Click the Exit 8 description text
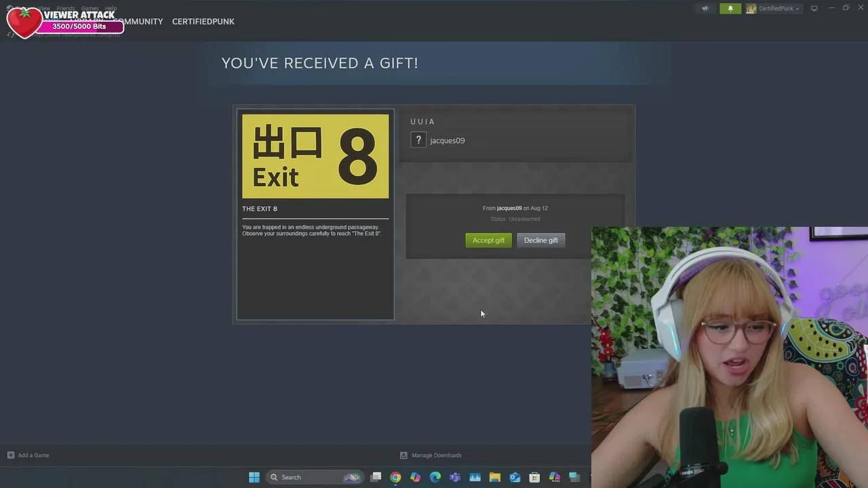868x488 pixels. tap(312, 230)
